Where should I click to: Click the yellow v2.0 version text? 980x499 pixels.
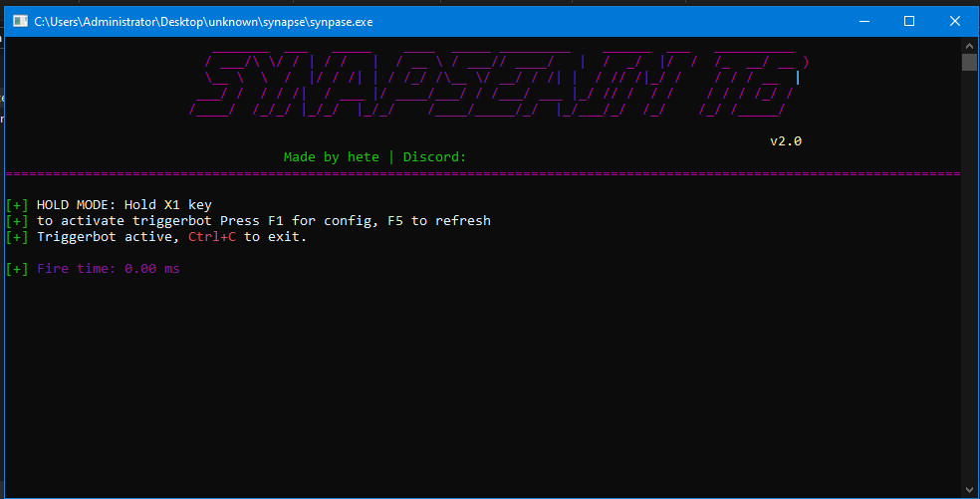[x=785, y=141]
